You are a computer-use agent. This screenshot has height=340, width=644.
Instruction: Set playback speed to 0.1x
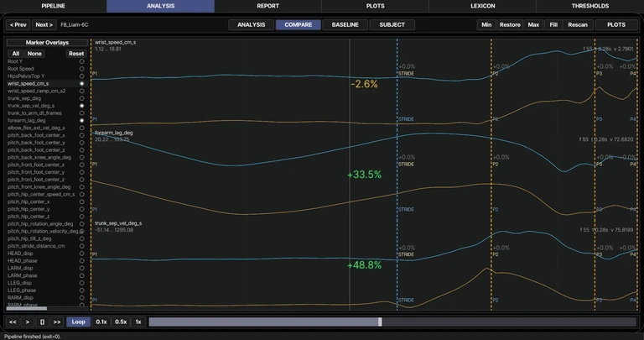pyautogui.click(x=101, y=322)
